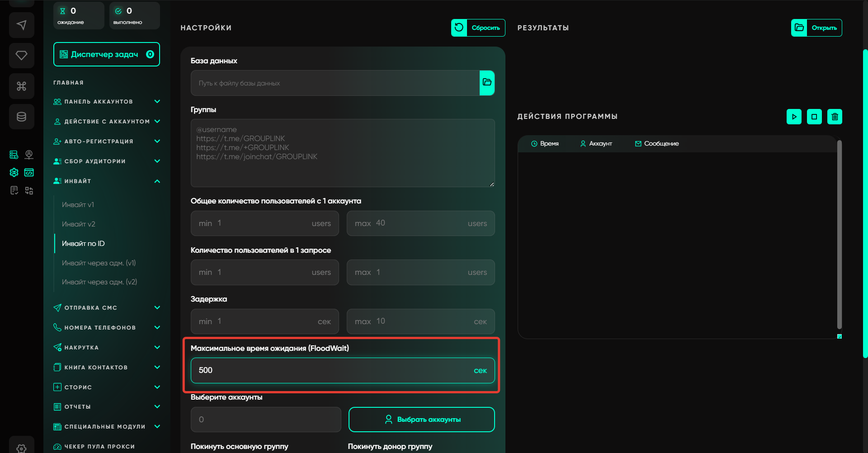868x453 pixels.
Task: Click the diamond icon in left rail
Action: (21, 56)
